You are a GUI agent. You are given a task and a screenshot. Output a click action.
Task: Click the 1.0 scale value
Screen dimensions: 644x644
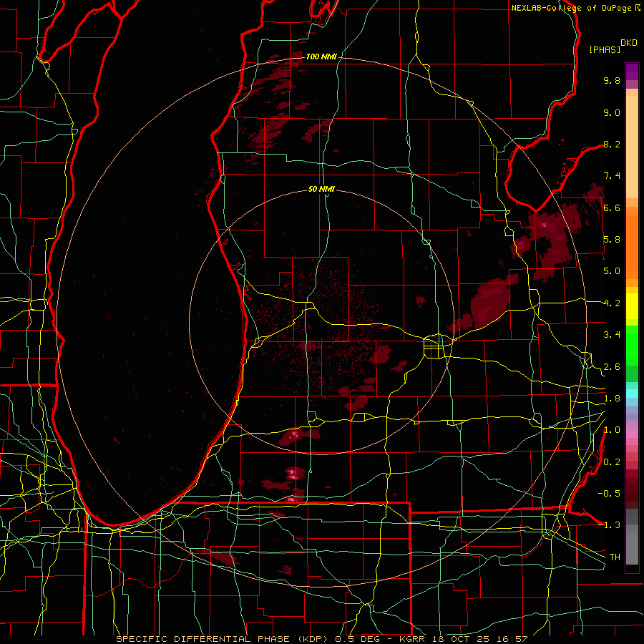612,430
